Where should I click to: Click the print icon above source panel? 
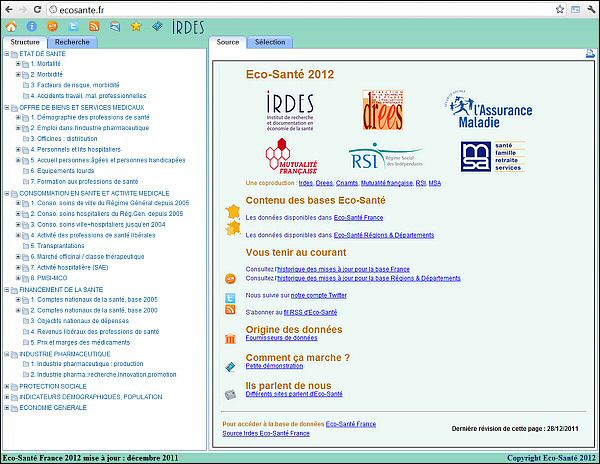click(590, 54)
